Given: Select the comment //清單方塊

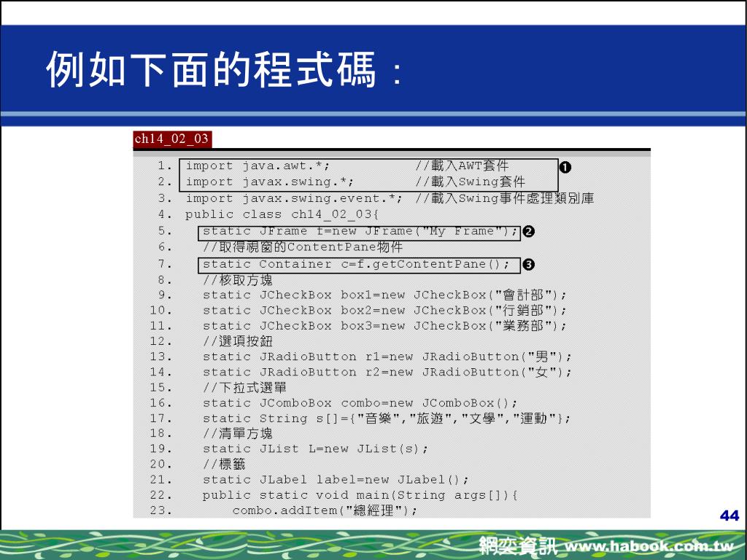Looking at the screenshot, I should [x=237, y=433].
